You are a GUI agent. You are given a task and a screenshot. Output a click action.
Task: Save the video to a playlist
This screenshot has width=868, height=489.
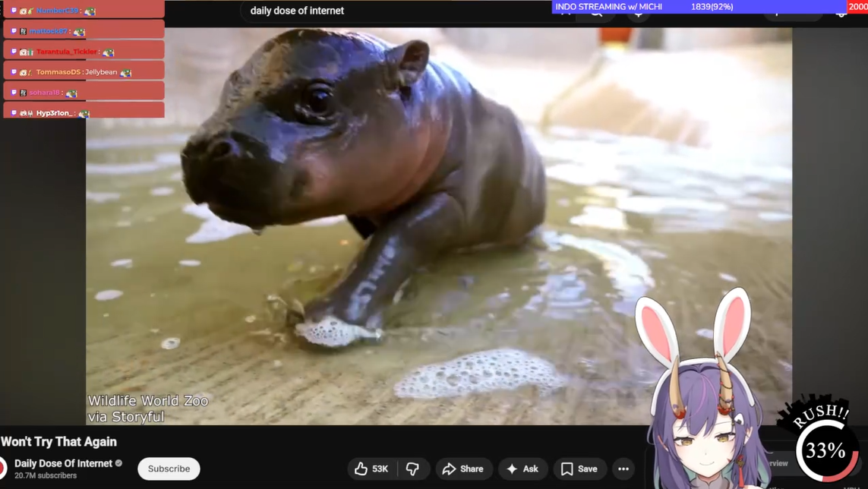[579, 469]
